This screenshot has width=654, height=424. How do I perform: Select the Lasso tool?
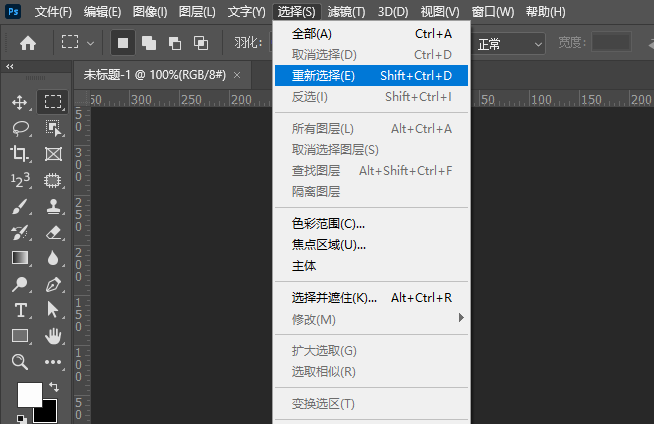pyautogui.click(x=19, y=128)
